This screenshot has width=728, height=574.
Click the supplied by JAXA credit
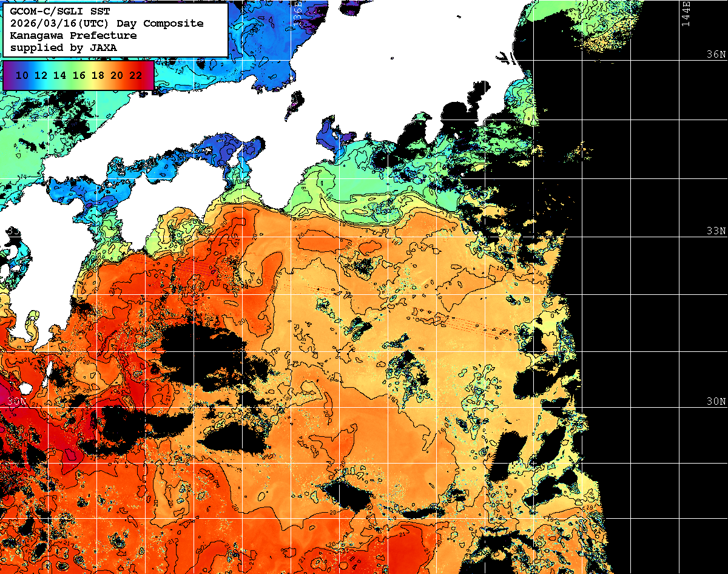point(63,47)
